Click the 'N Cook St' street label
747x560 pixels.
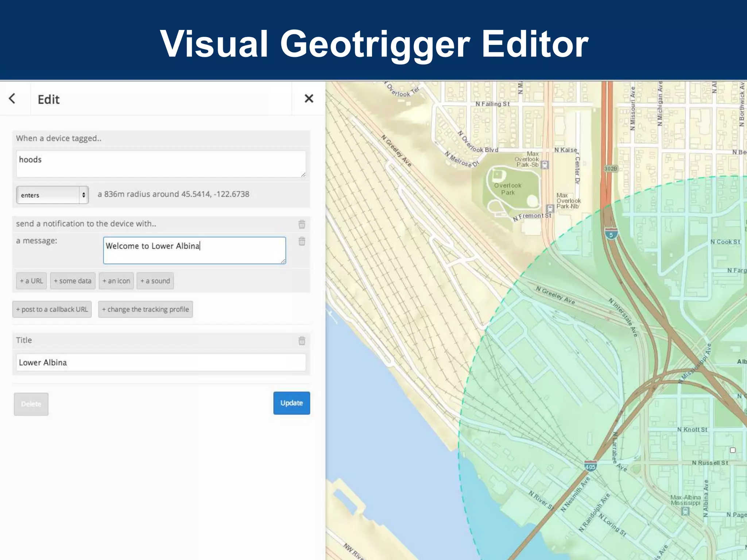pos(725,242)
